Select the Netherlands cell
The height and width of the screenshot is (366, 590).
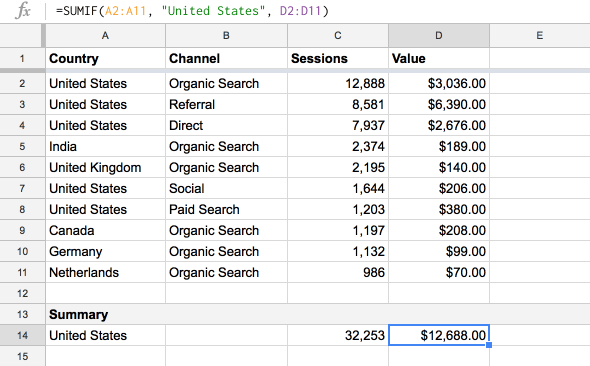coord(105,272)
